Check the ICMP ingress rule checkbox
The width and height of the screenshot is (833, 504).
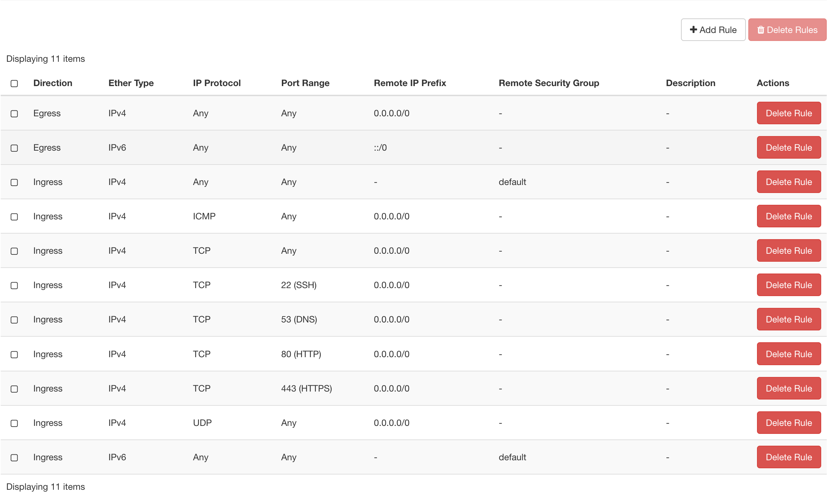[14, 217]
